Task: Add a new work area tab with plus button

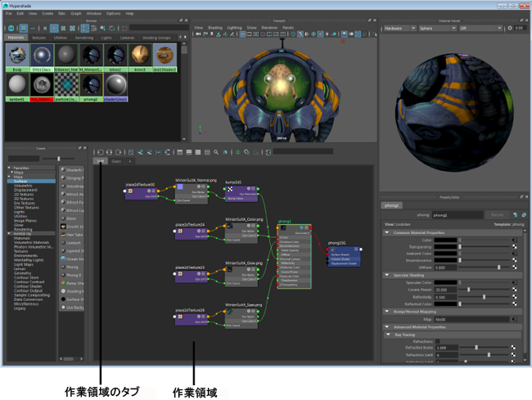Action: (130, 161)
